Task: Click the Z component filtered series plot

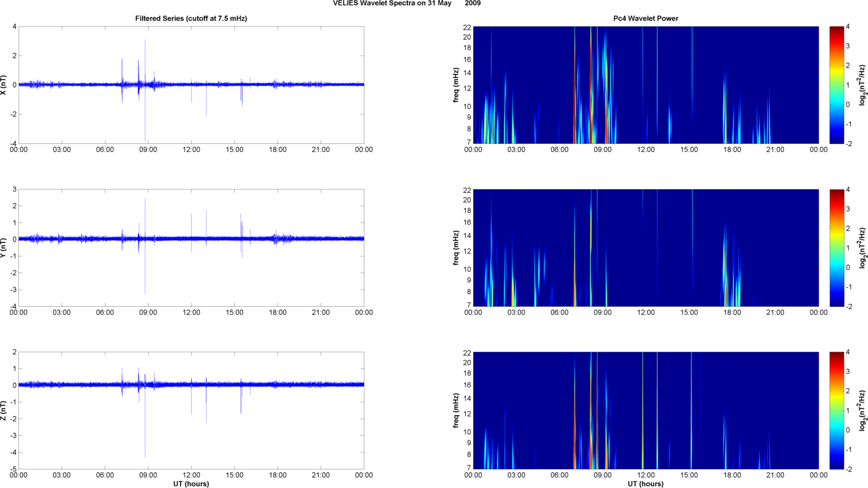Action: [x=191, y=411]
